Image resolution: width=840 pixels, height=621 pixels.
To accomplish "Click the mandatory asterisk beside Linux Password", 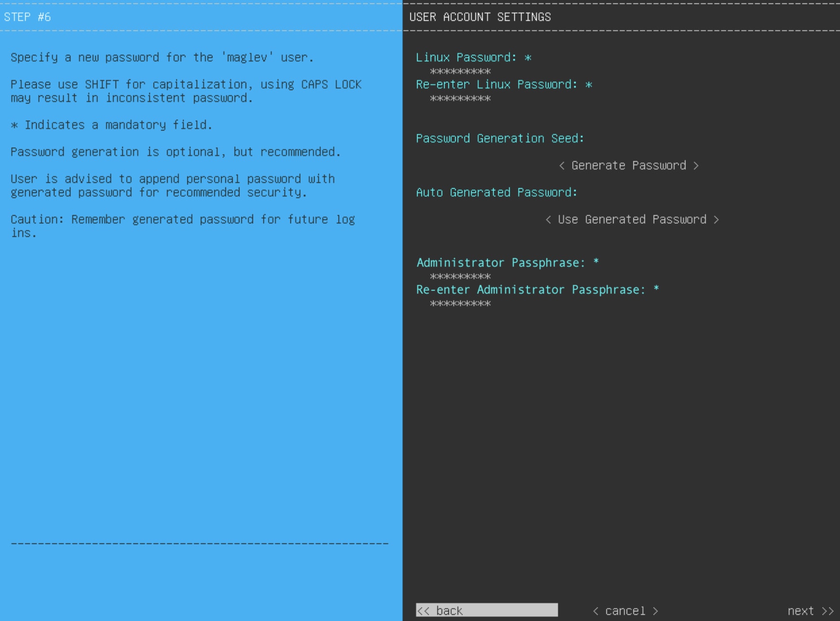I will click(528, 58).
